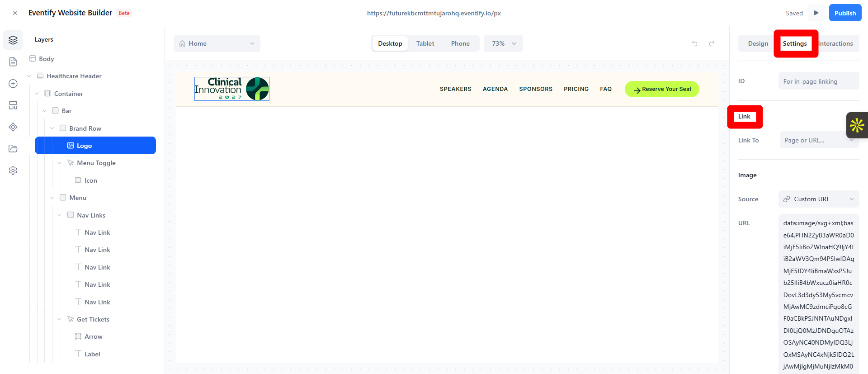Viewport: 868px width, 374px height.
Task: Click the SPEAKERS nav link
Action: (x=456, y=89)
